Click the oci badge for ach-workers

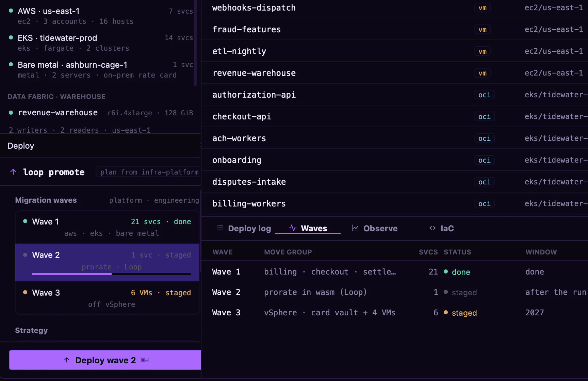pos(484,138)
